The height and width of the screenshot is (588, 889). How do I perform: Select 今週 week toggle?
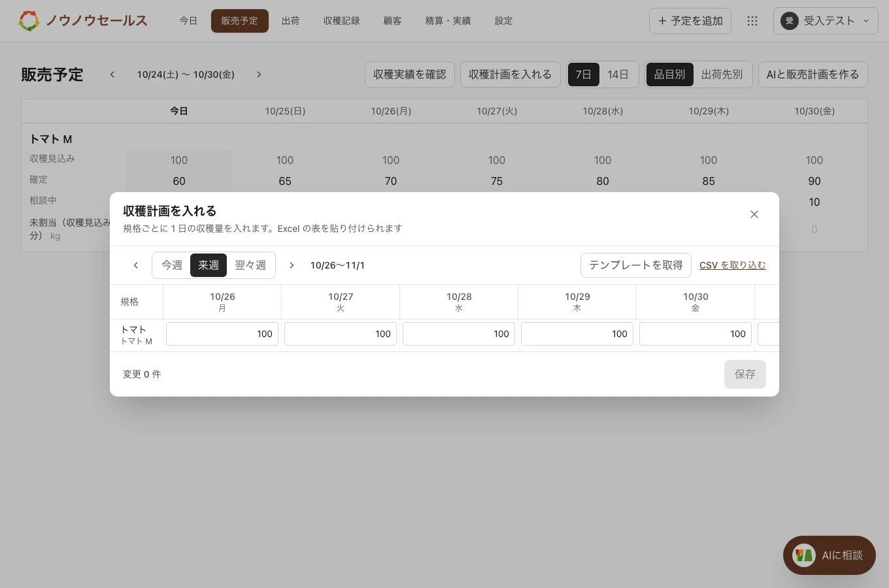point(172,265)
